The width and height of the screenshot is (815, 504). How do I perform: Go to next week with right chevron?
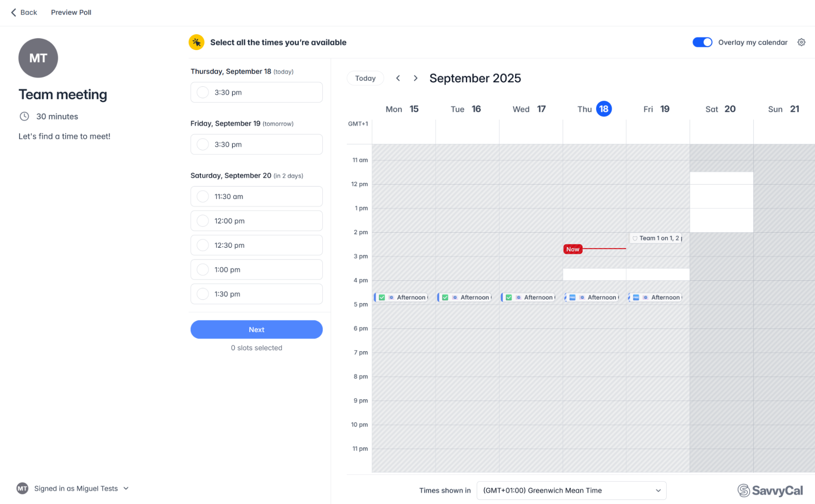pyautogui.click(x=415, y=78)
